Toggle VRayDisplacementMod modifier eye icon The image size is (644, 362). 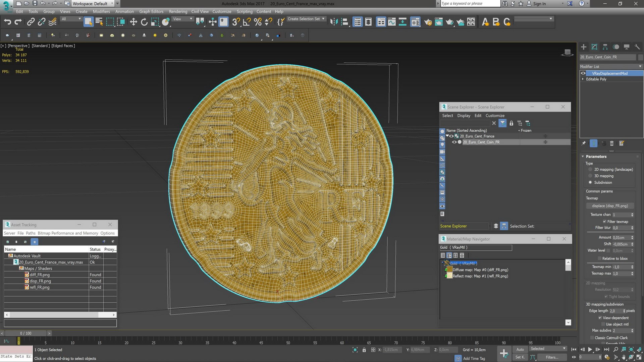[583, 73]
